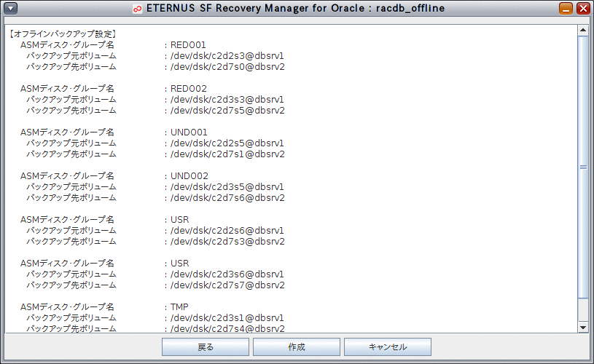This screenshot has height=364, width=594.
Task: Click the UND002 disk group name
Action: (x=189, y=176)
